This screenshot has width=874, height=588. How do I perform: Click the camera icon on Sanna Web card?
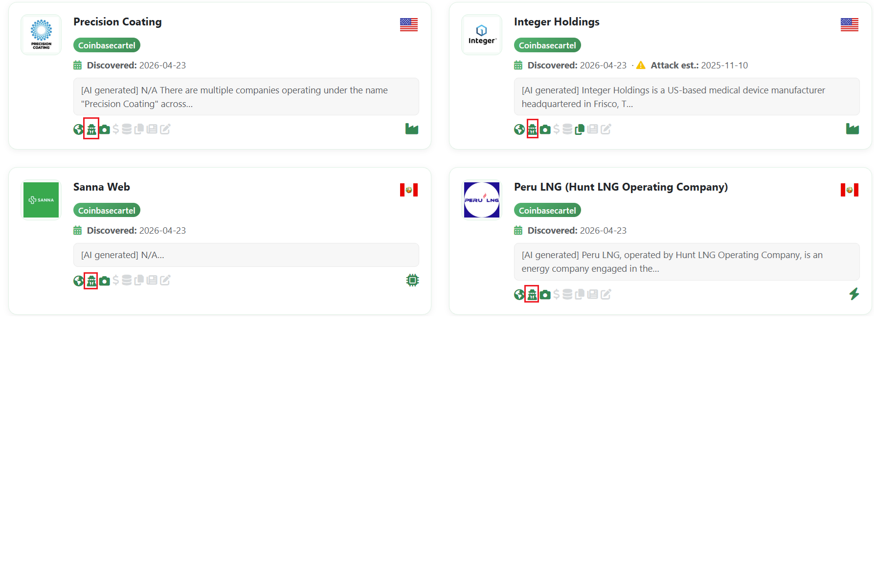(x=104, y=281)
